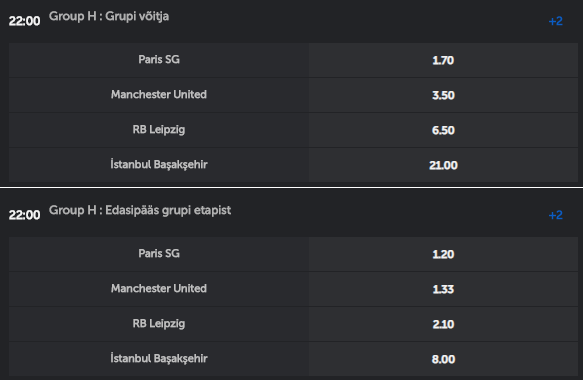The image size is (583, 380).
Task: Select İstanbul Başakşehir group winner odds 21.00
Action: coord(443,165)
